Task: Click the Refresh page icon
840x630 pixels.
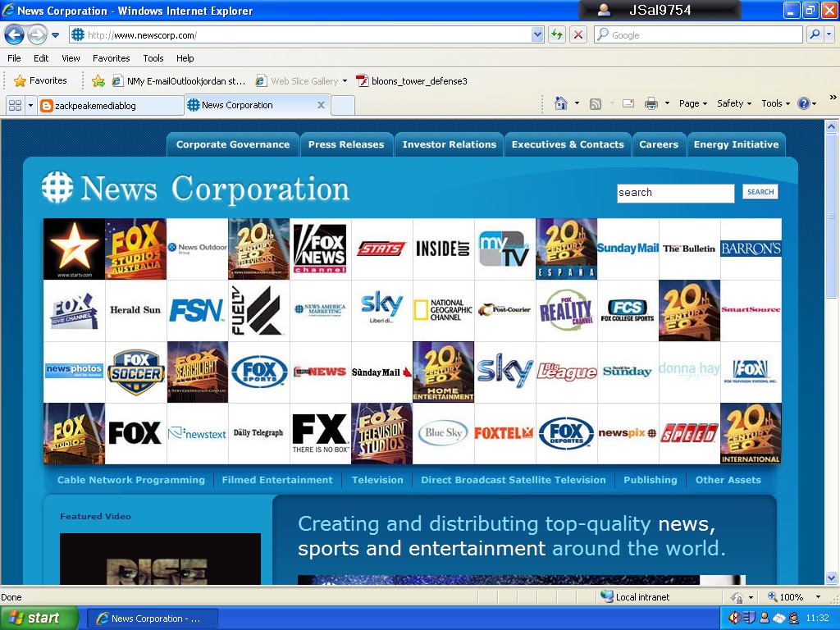Action: (557, 34)
